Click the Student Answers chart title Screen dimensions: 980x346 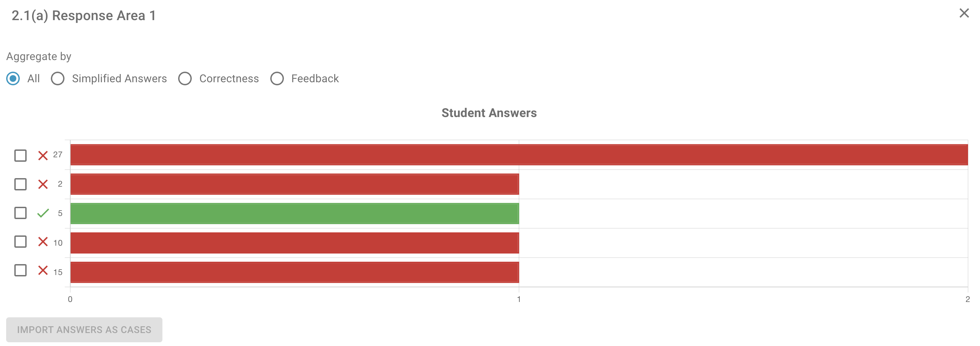pos(489,113)
